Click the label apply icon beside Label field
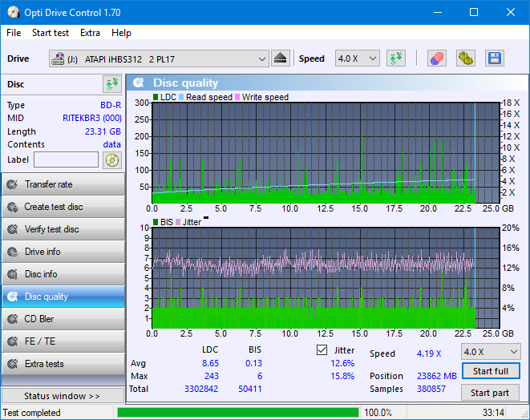The image size is (530, 420). coord(111,160)
